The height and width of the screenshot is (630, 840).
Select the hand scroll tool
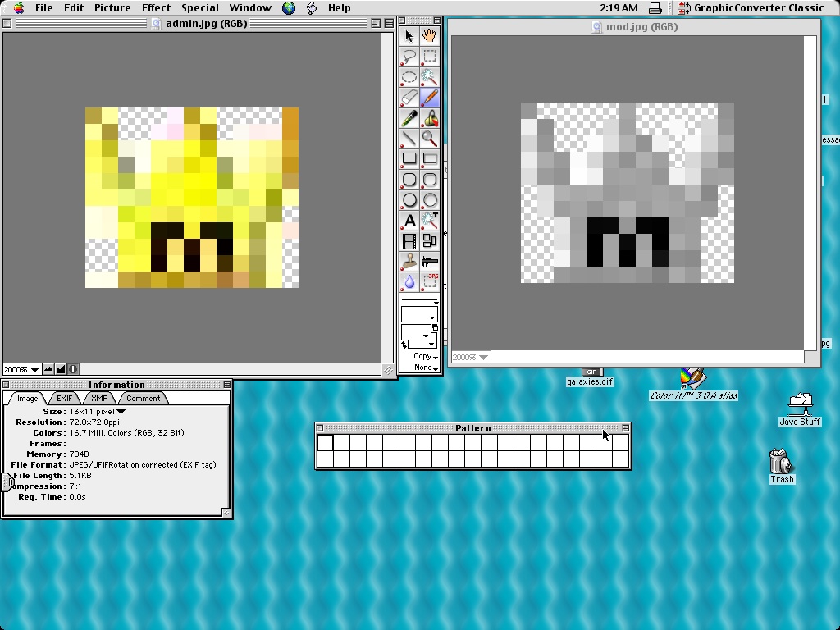[430, 36]
